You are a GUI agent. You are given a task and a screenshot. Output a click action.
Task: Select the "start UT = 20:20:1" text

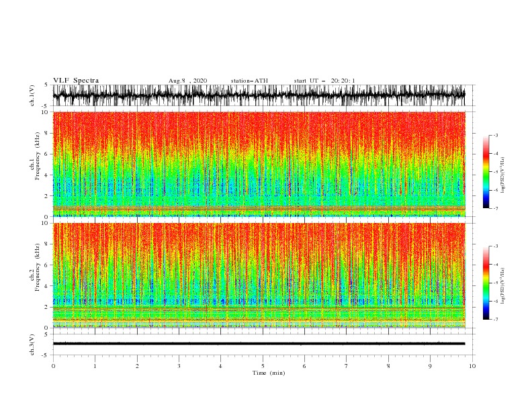click(324, 81)
